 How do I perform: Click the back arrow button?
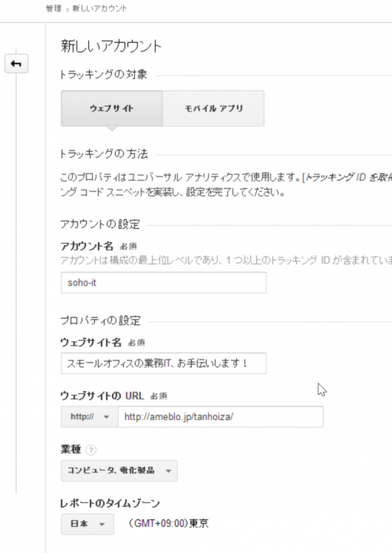pyautogui.click(x=16, y=64)
